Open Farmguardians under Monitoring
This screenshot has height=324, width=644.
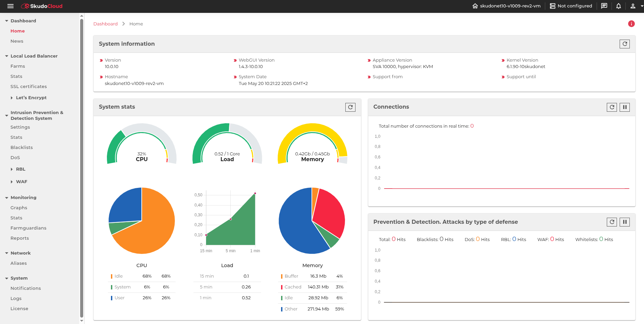click(28, 228)
